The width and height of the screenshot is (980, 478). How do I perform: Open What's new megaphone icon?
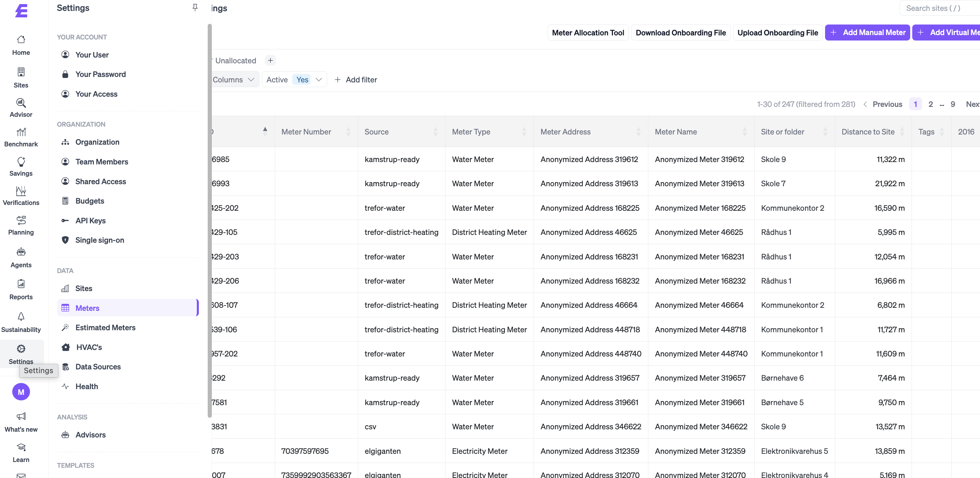21,416
